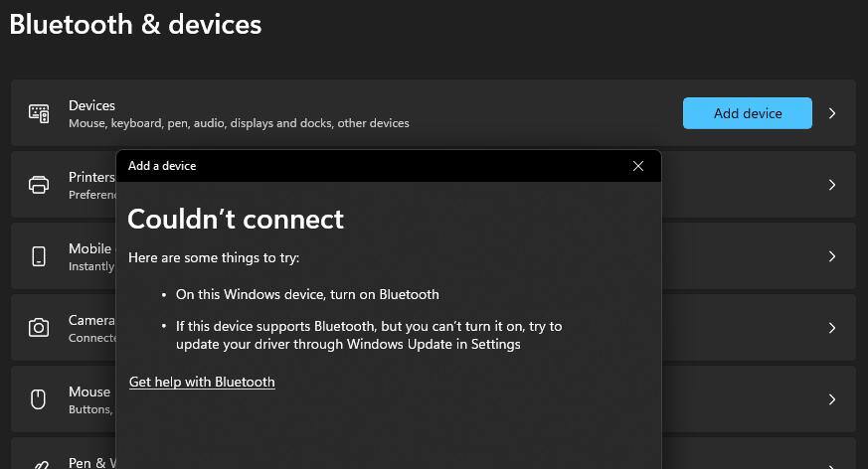
Task: Open the Devices settings label
Action: 91,105
